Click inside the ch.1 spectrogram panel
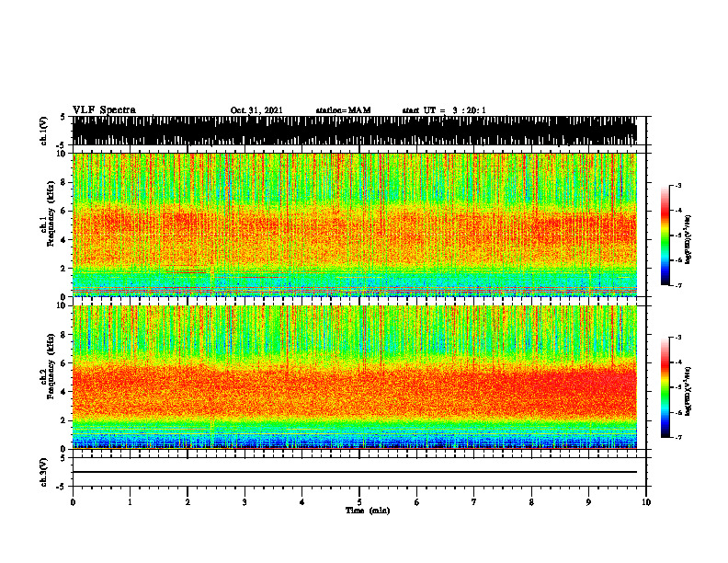Screen dimensions: 728x563 tap(355, 224)
